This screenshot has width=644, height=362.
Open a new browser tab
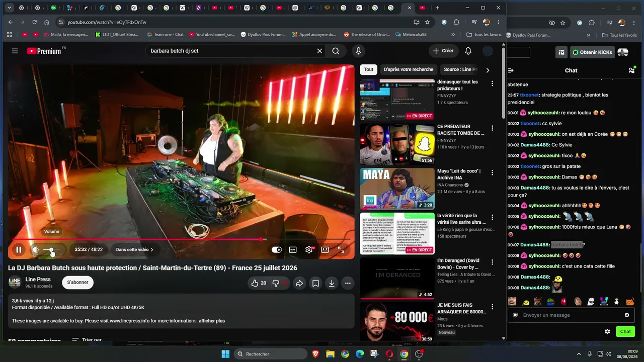click(x=437, y=8)
